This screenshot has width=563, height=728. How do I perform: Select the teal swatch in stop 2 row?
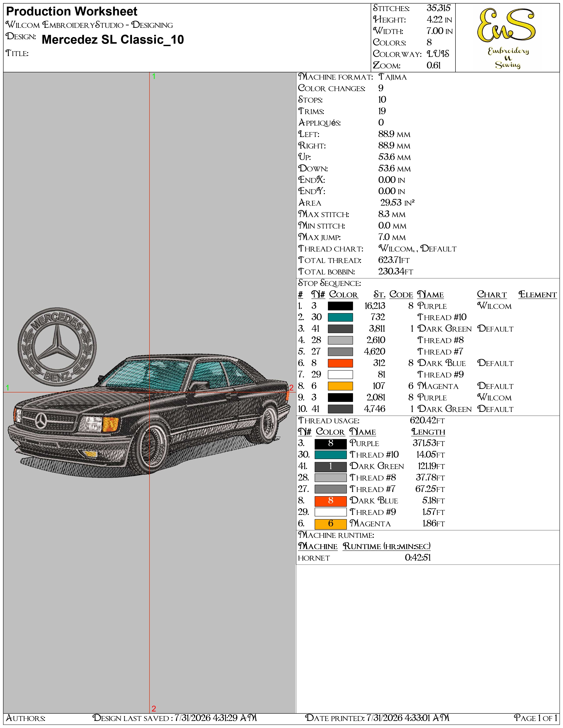(340, 317)
